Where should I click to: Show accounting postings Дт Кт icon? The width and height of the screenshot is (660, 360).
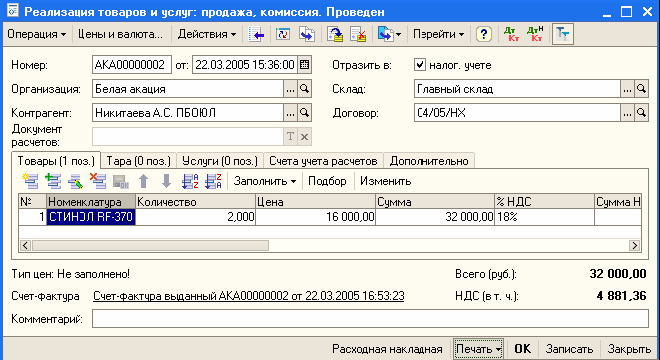point(511,34)
